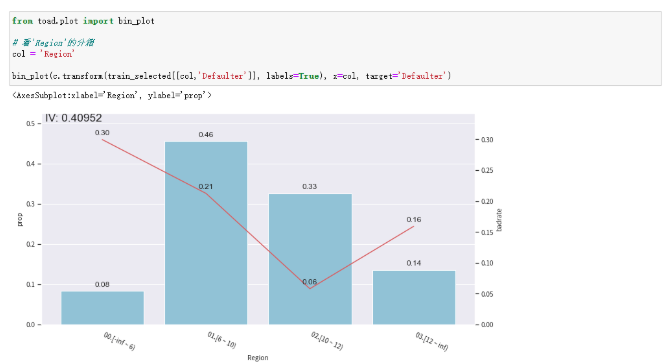Click the col = 'Region' assignment line
The width and height of the screenshot is (665, 364).
point(43,54)
